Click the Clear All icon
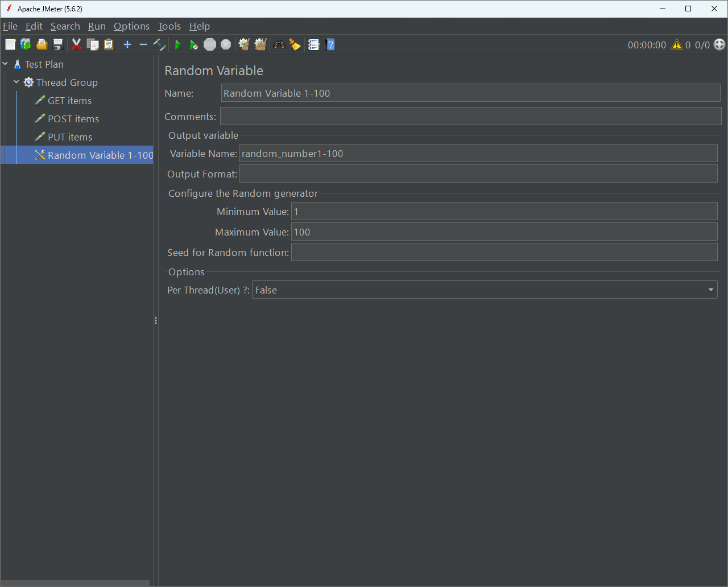 click(260, 44)
